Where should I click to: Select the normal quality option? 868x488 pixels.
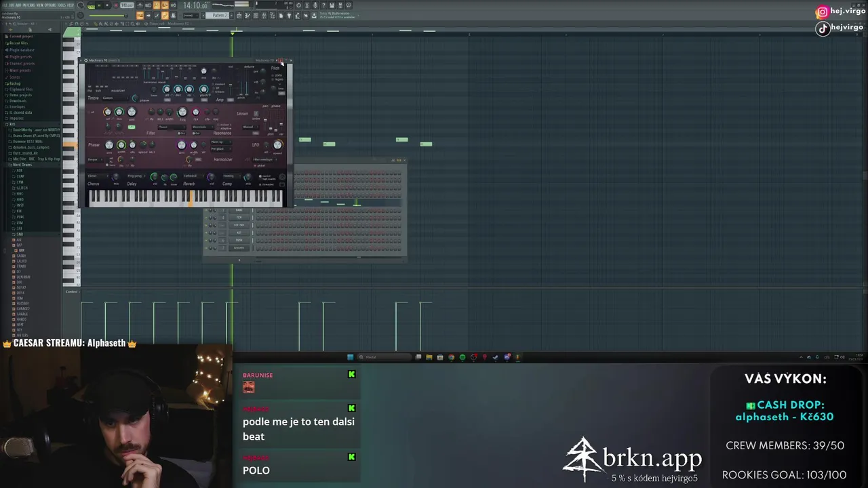click(267, 176)
